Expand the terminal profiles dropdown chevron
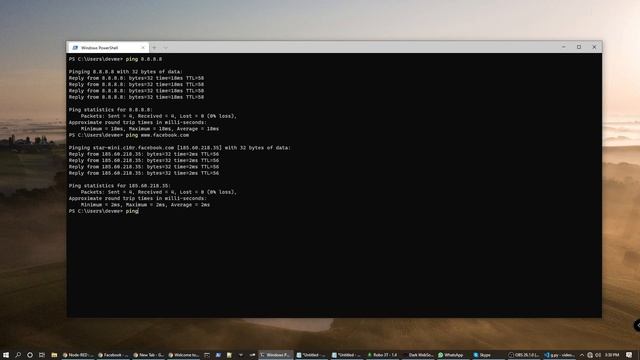This screenshot has height=360, width=640. coord(165,48)
